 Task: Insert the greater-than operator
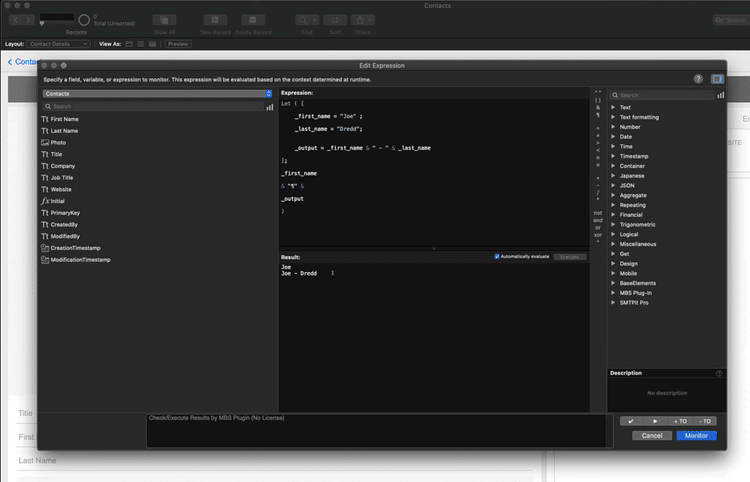[598, 142]
